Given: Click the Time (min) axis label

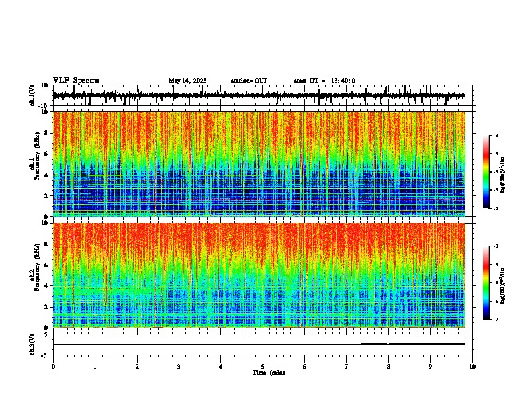Looking at the screenshot, I should click(x=269, y=373).
